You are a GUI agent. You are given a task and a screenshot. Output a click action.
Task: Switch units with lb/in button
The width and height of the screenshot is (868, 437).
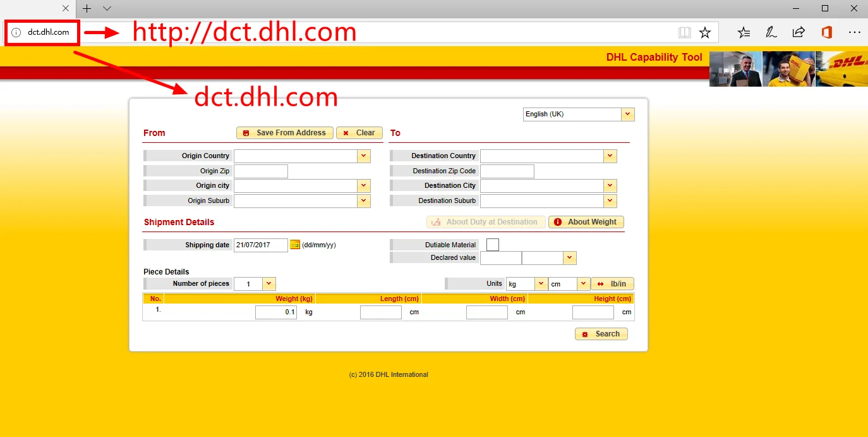tap(612, 284)
